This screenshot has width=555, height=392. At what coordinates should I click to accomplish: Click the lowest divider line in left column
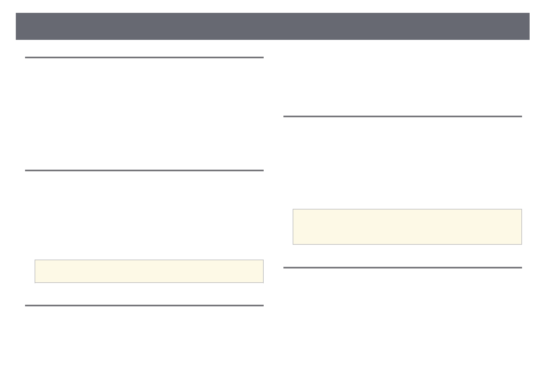(x=144, y=305)
